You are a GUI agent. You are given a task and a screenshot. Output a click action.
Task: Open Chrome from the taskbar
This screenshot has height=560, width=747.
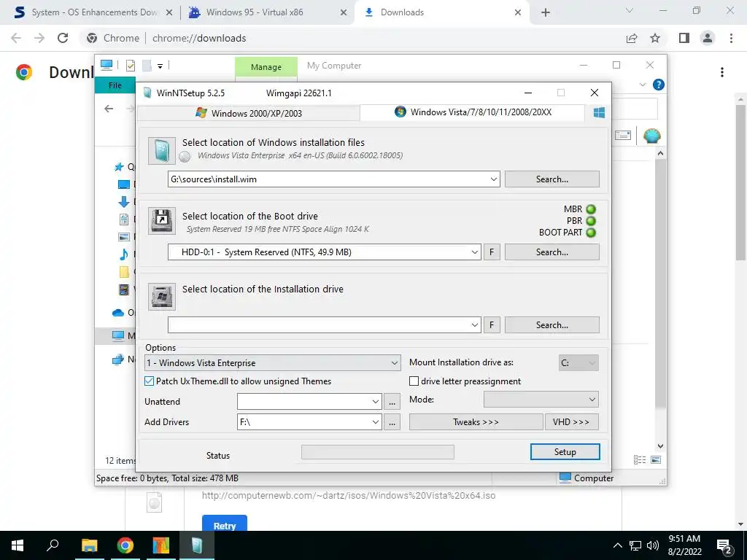tap(125, 545)
